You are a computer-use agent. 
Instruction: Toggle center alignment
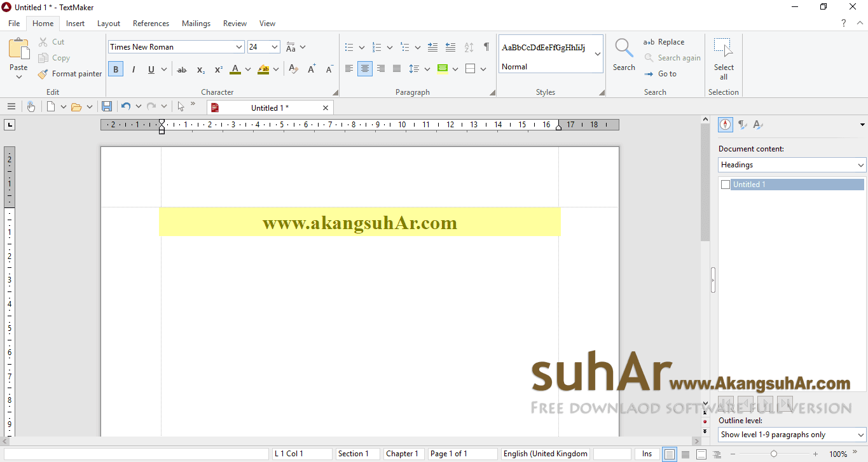(x=365, y=69)
